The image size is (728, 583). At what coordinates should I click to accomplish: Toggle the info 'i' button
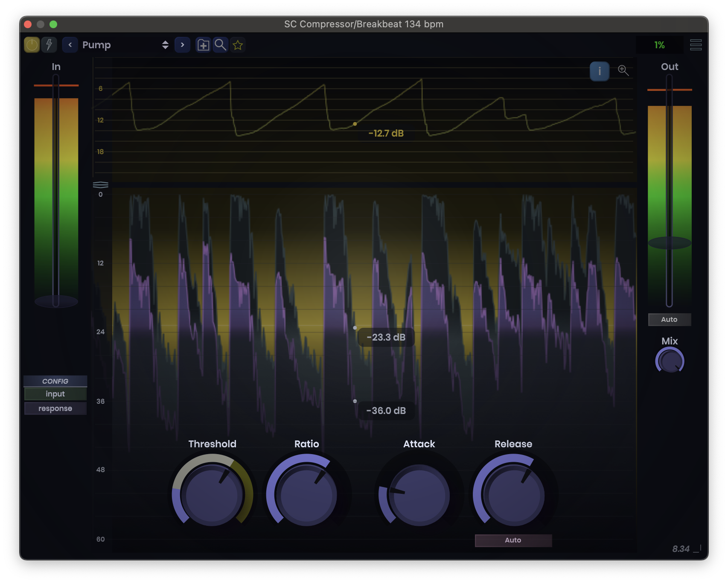(x=599, y=71)
